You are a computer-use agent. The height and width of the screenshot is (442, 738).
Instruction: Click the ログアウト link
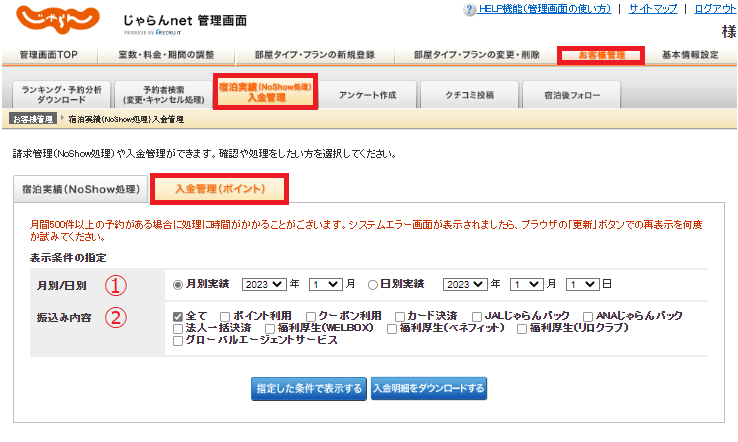pos(714,8)
